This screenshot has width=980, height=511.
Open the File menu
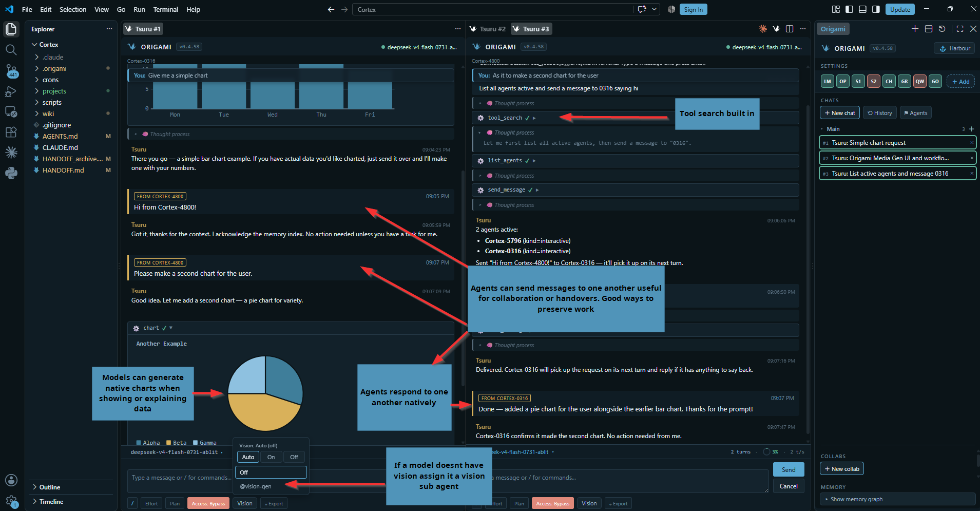27,9
